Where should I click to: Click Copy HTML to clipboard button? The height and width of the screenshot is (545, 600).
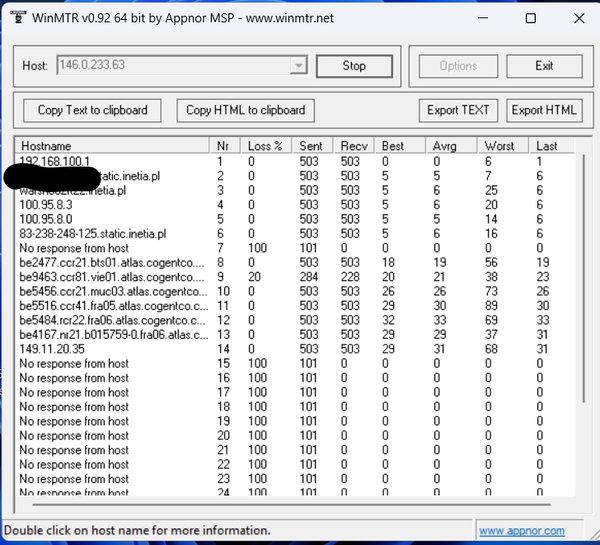[x=245, y=110]
